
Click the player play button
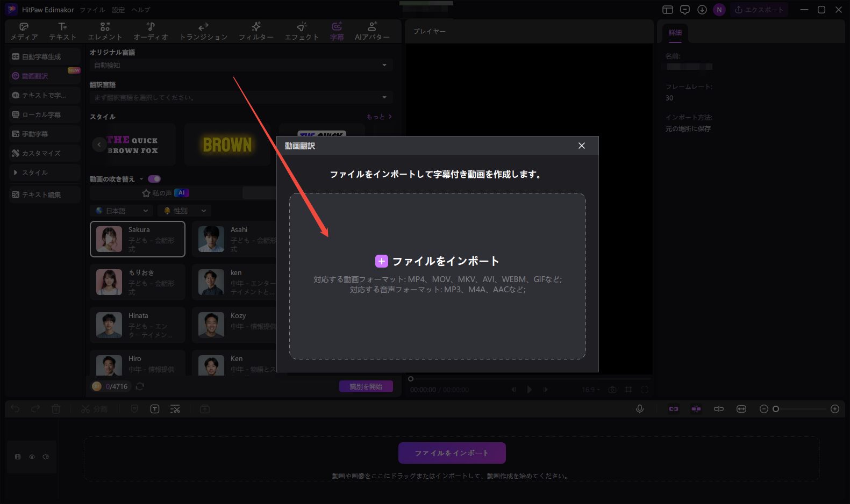pos(529,390)
